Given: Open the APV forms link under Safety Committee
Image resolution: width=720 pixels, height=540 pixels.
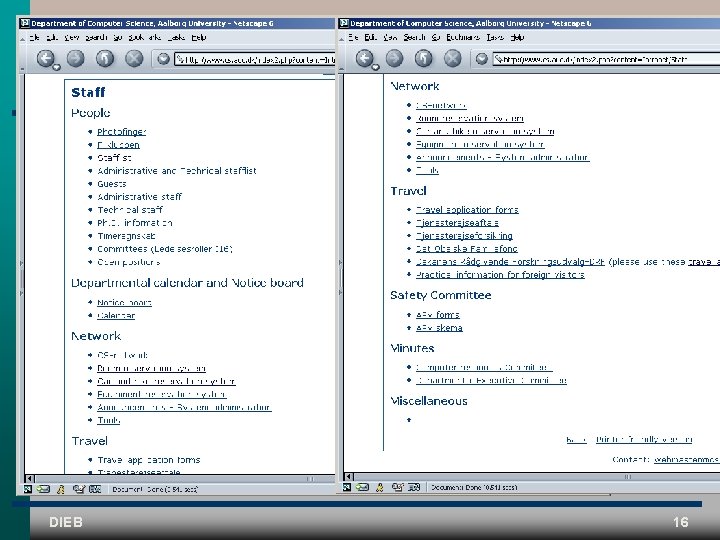Looking at the screenshot, I should click(438, 315).
